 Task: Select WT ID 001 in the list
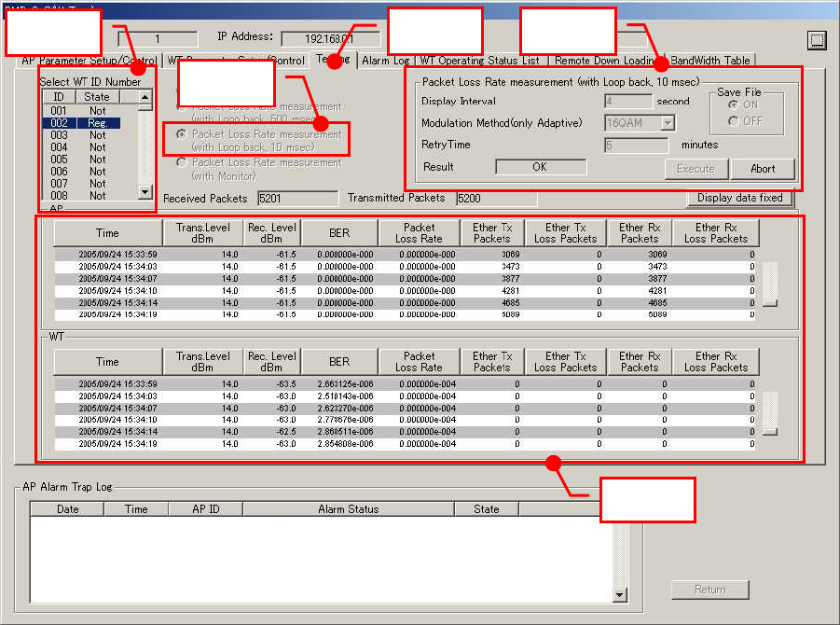81,111
